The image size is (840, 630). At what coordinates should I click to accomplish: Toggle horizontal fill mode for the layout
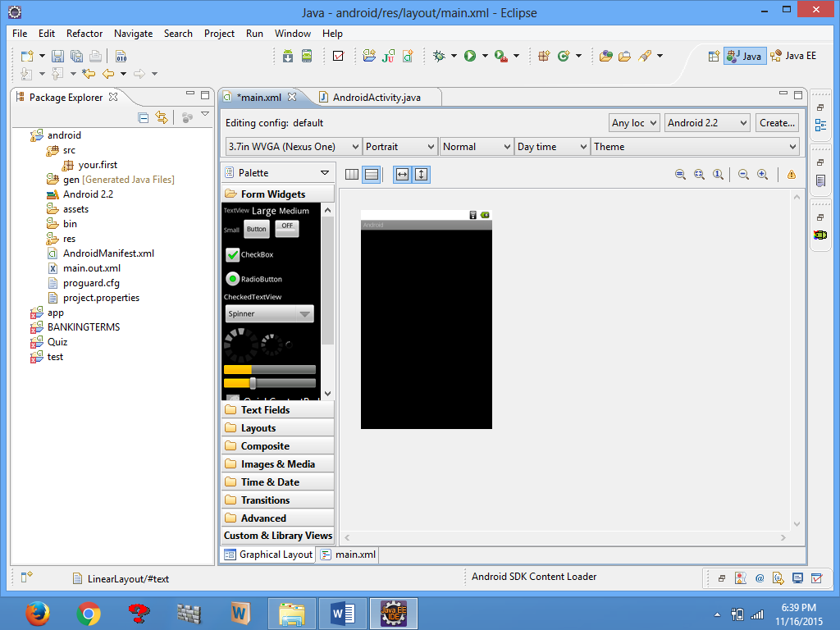[400, 174]
